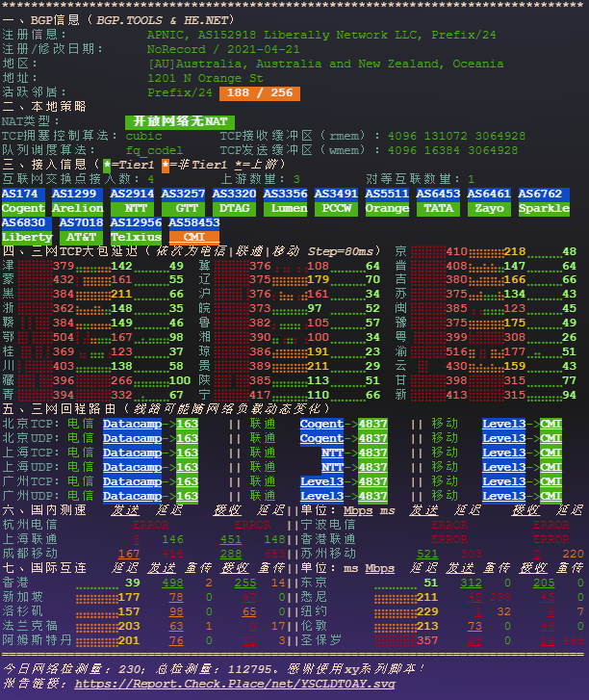Click 成都移动 receive speed 288

click(231, 554)
